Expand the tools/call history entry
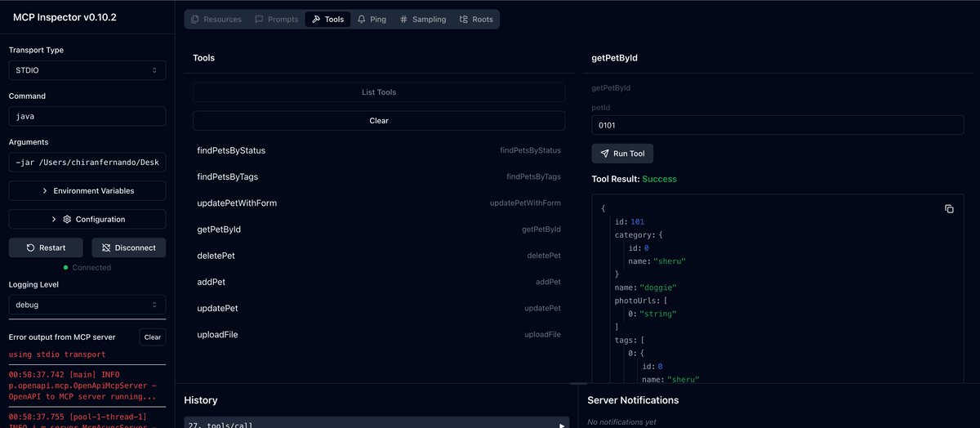Image resolution: width=980 pixels, height=428 pixels. coord(376,425)
